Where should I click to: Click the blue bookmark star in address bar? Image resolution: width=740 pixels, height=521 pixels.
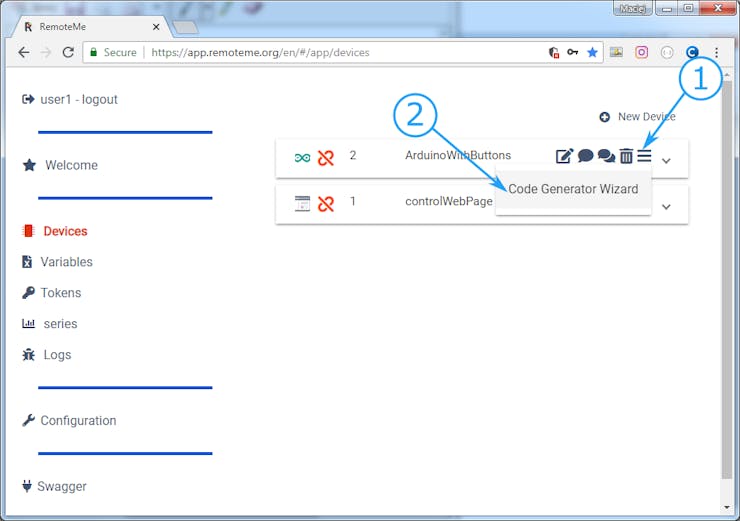click(x=592, y=52)
